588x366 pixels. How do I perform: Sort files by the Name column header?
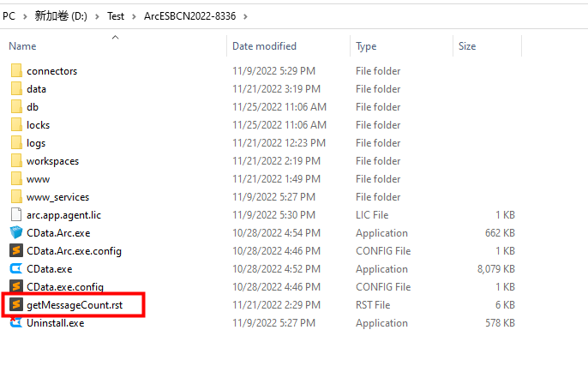pyautogui.click(x=22, y=46)
